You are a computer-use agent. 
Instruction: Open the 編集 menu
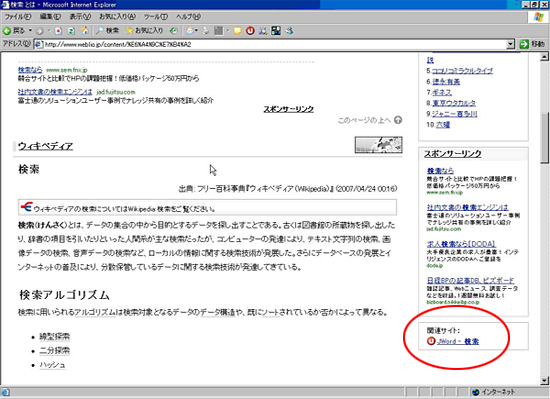click(x=50, y=16)
